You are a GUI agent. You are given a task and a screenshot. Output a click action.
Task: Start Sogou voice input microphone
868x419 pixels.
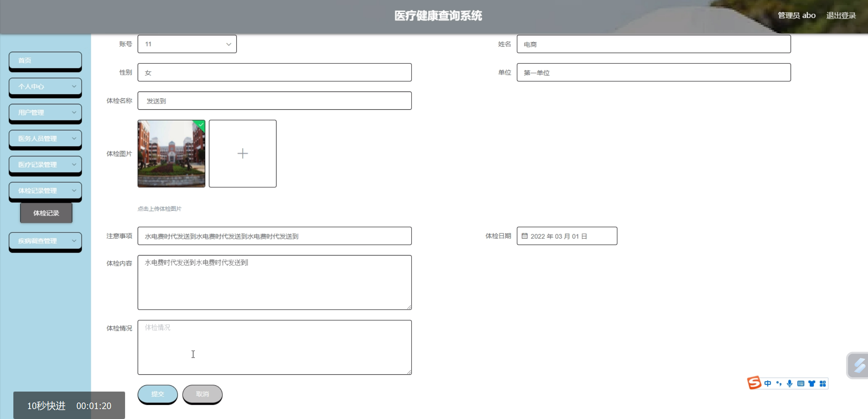click(x=790, y=383)
